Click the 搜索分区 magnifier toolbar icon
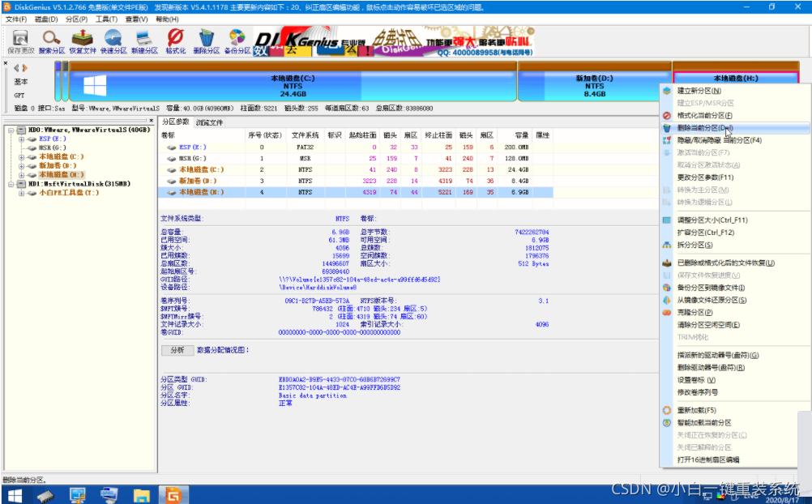Image resolution: width=812 pixels, height=504 pixels. (x=52, y=41)
